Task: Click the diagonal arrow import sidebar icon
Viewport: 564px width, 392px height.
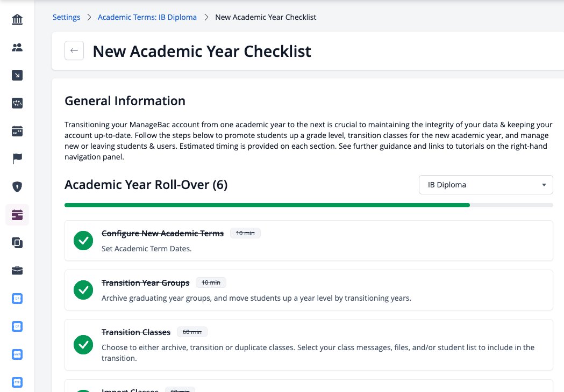Action: coord(17,75)
